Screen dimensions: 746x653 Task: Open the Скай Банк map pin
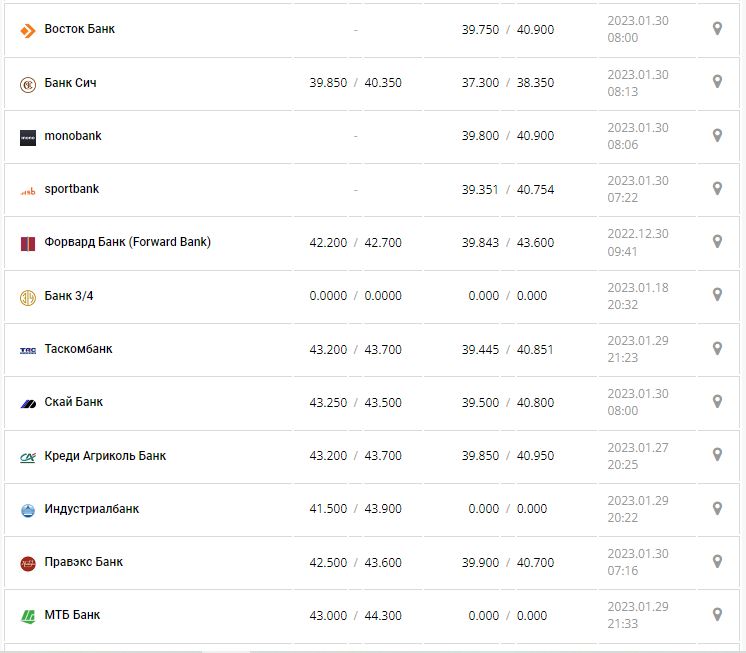point(717,401)
